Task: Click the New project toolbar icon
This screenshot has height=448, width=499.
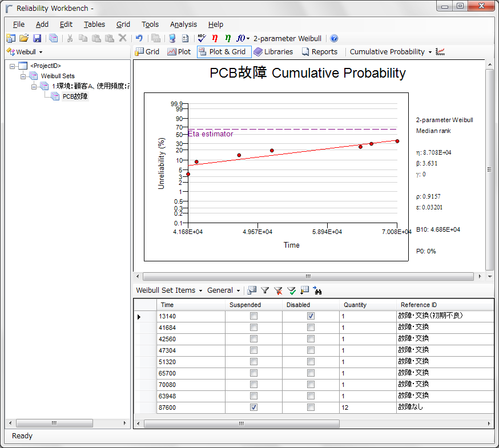Action: (11, 38)
